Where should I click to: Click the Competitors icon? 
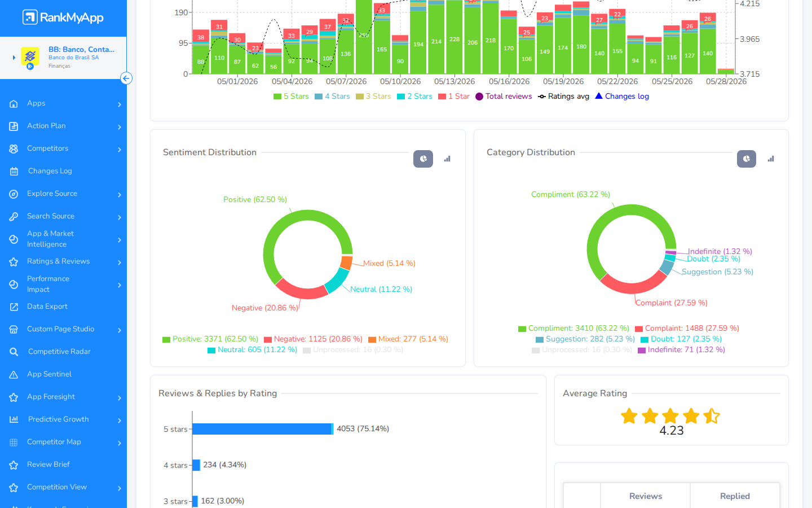pyautogui.click(x=14, y=149)
